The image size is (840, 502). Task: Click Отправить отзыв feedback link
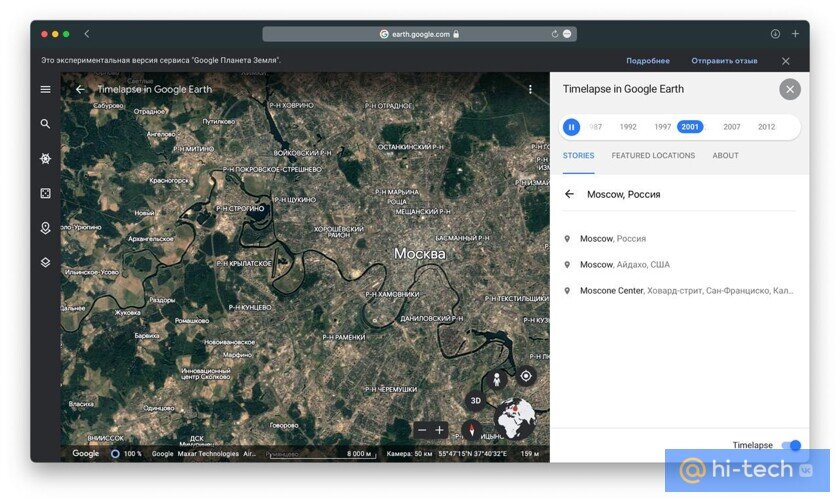click(724, 61)
